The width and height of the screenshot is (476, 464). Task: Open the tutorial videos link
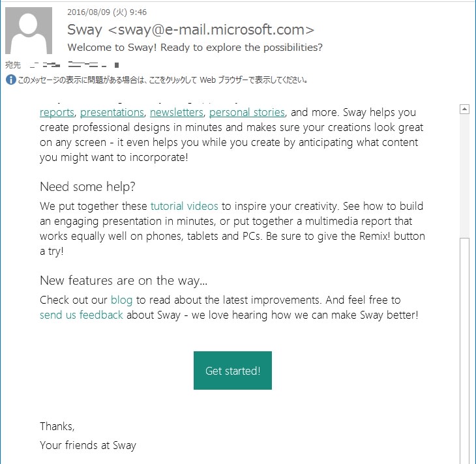(x=185, y=206)
